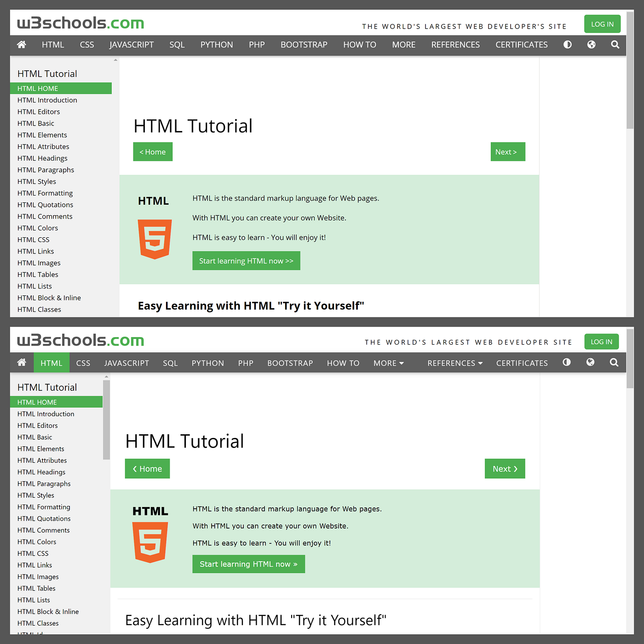Click 'Next >' button in top page

point(508,152)
